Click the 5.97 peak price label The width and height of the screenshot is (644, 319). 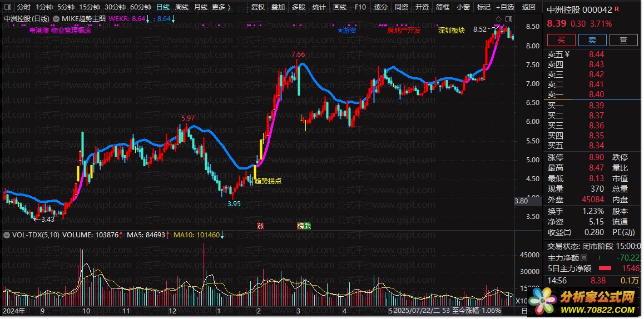[x=188, y=118]
